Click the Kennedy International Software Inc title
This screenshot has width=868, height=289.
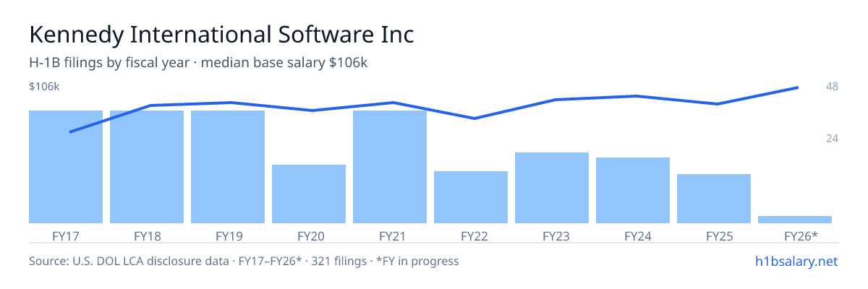[x=221, y=35]
